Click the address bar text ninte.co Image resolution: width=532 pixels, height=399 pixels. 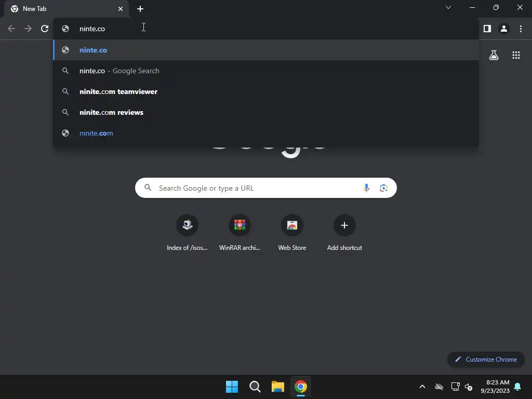(x=92, y=29)
